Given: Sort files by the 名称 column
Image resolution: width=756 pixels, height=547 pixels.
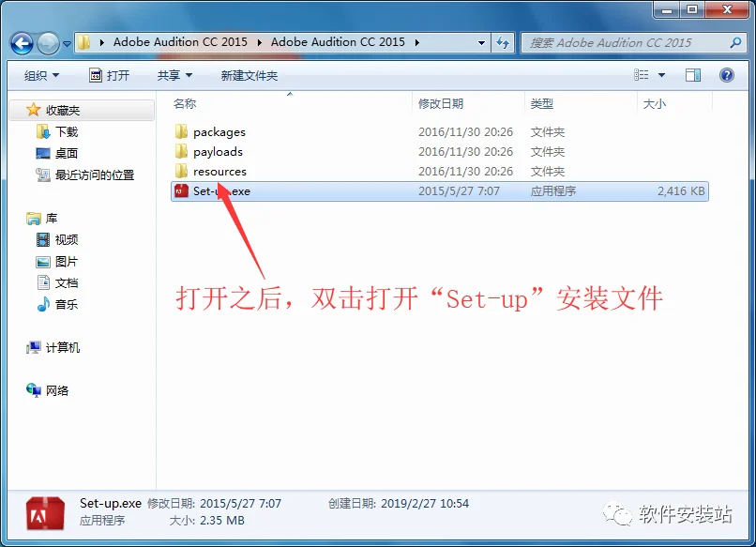Looking at the screenshot, I should [x=185, y=104].
